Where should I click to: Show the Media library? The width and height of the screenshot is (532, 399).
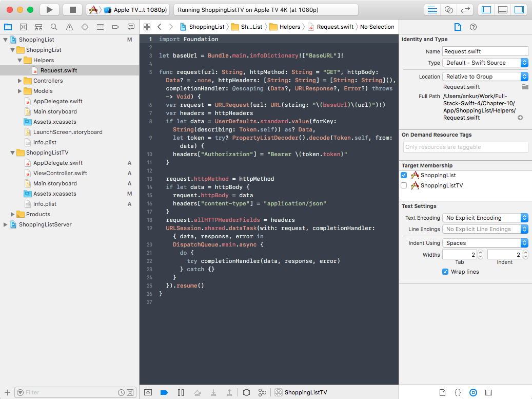pos(488,392)
